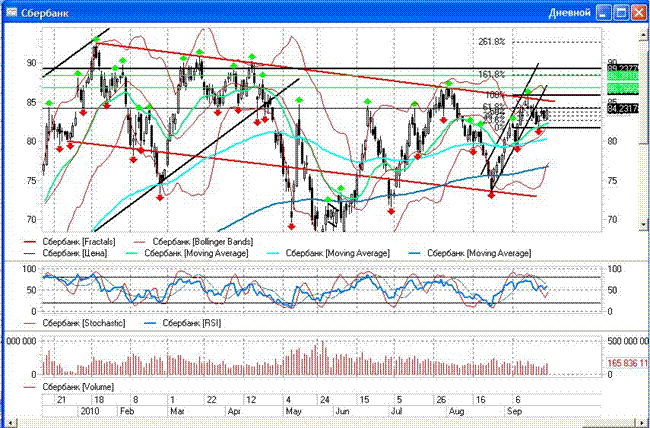This screenshot has width=650, height=428.
Task: Click the date label 18 on time axis
Action: pos(99,400)
